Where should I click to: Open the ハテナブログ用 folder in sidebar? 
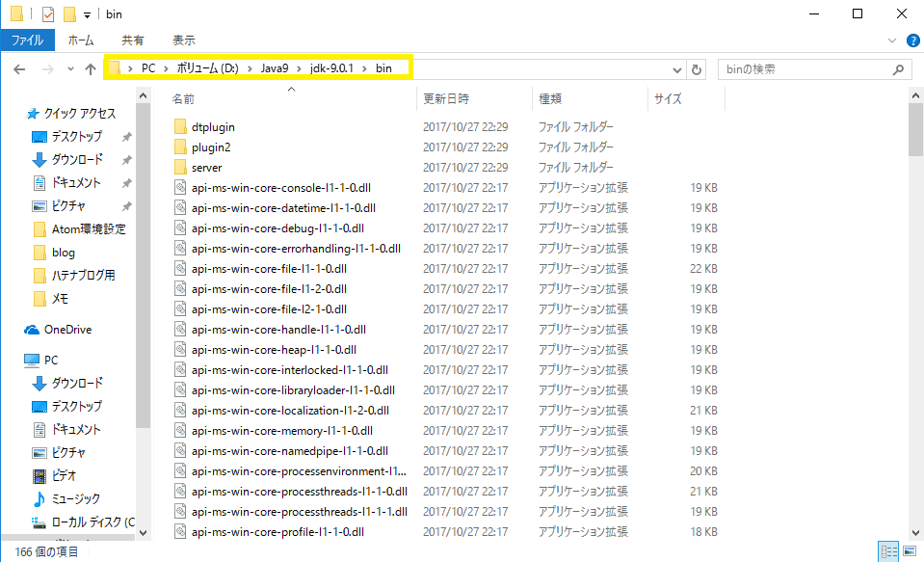pos(83,276)
